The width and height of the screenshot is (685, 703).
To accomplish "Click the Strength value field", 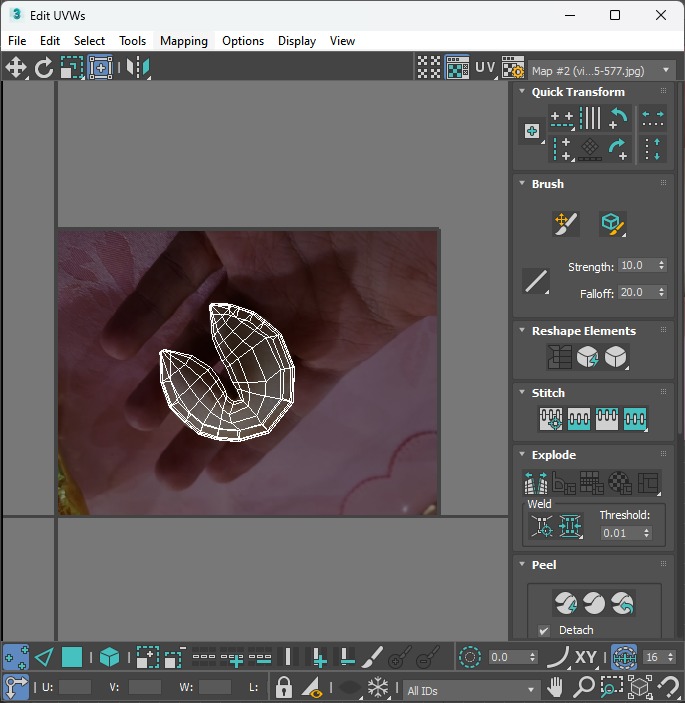I will click(x=637, y=265).
